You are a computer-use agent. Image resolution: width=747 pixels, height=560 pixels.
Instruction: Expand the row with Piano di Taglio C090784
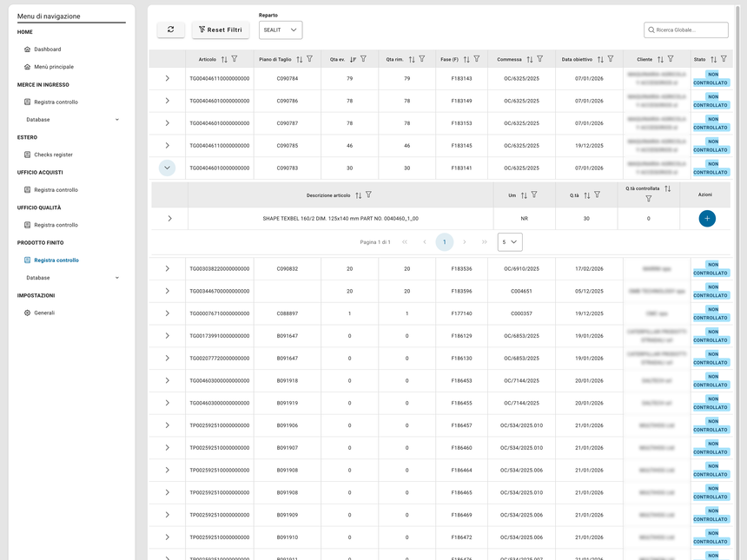167,78
